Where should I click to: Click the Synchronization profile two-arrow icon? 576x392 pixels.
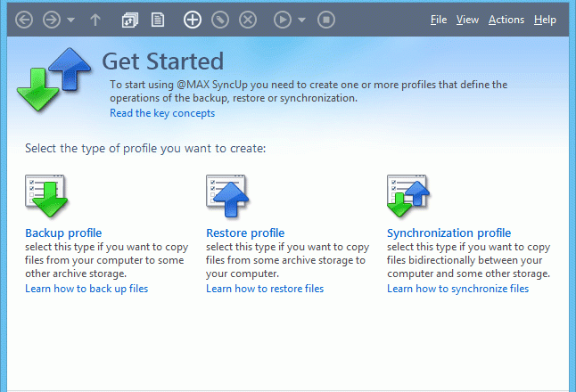click(408, 196)
